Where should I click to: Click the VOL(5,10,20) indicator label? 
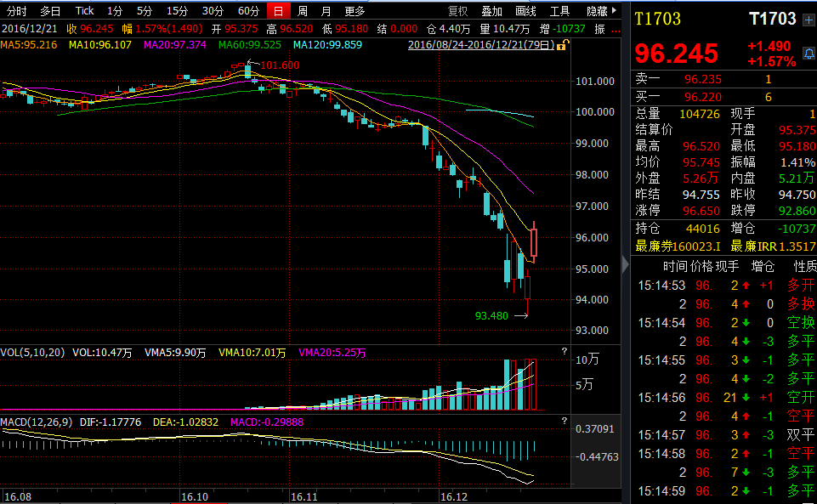32,352
